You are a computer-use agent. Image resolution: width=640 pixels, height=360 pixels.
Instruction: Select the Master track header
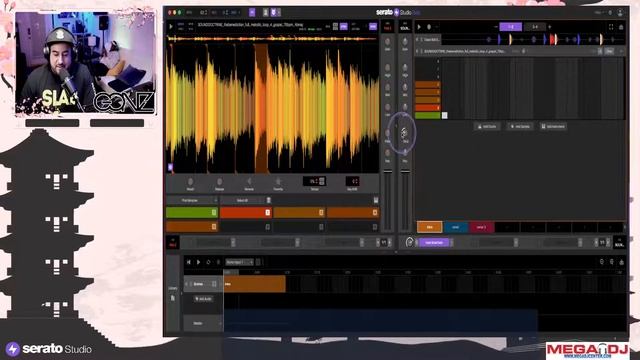pos(203,323)
